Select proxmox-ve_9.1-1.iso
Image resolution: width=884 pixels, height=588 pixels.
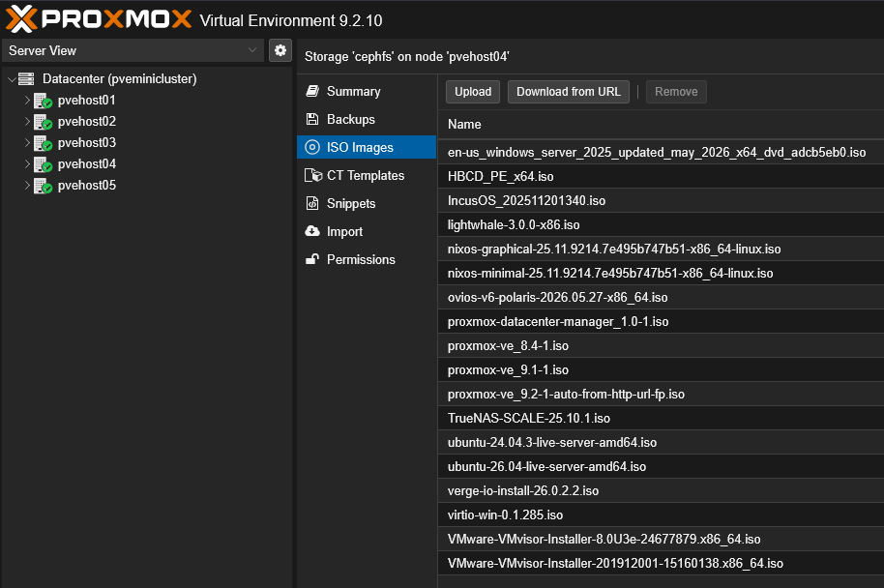661,369
